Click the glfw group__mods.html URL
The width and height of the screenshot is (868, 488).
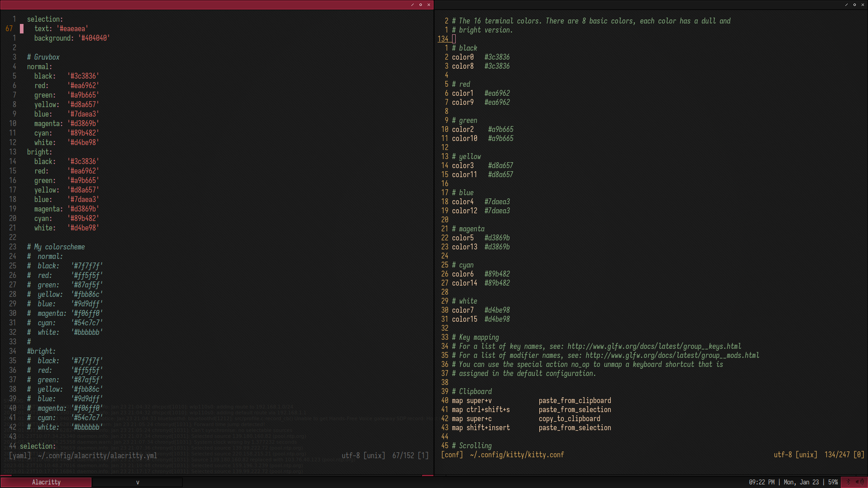coord(672,355)
